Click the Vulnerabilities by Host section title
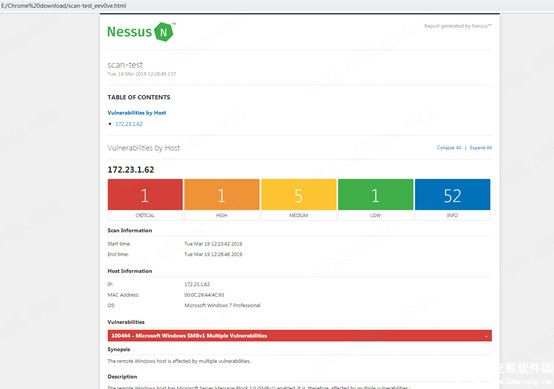 pos(143,148)
